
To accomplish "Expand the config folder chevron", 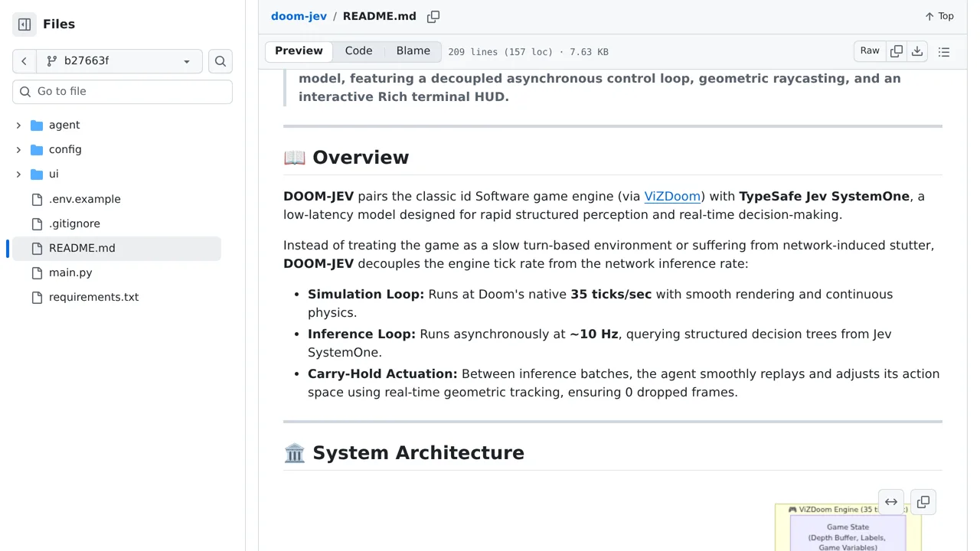I will (18, 150).
